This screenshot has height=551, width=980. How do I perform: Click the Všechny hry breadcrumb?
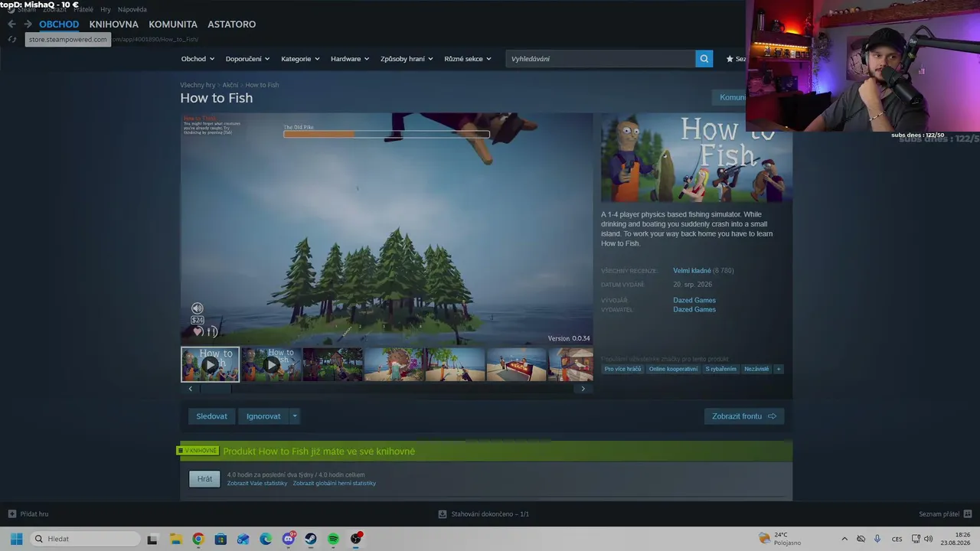198,85
